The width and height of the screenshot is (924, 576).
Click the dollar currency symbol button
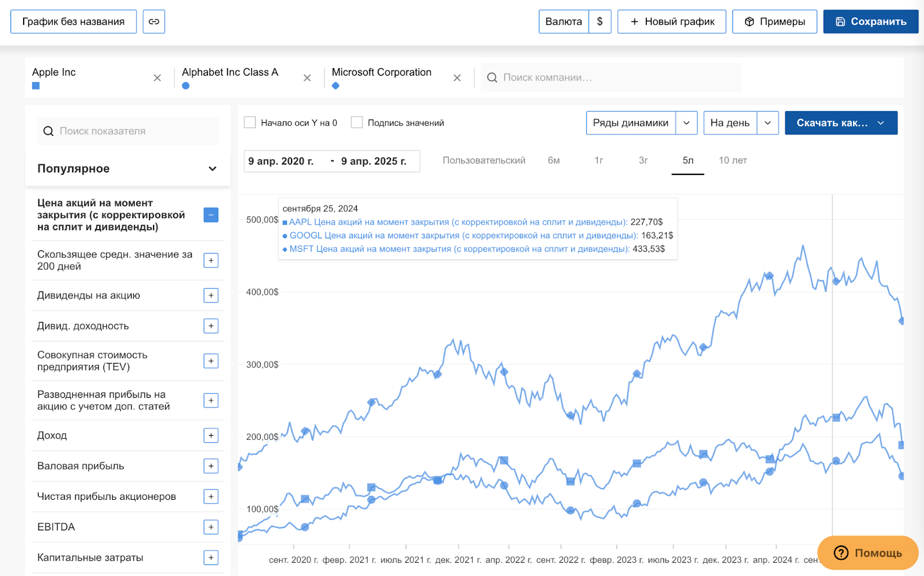tap(600, 21)
